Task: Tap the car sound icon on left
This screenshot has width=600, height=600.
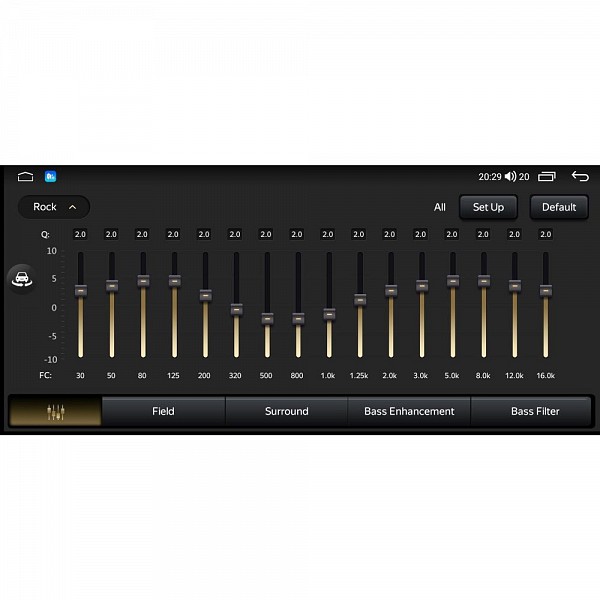Action: coord(20,279)
